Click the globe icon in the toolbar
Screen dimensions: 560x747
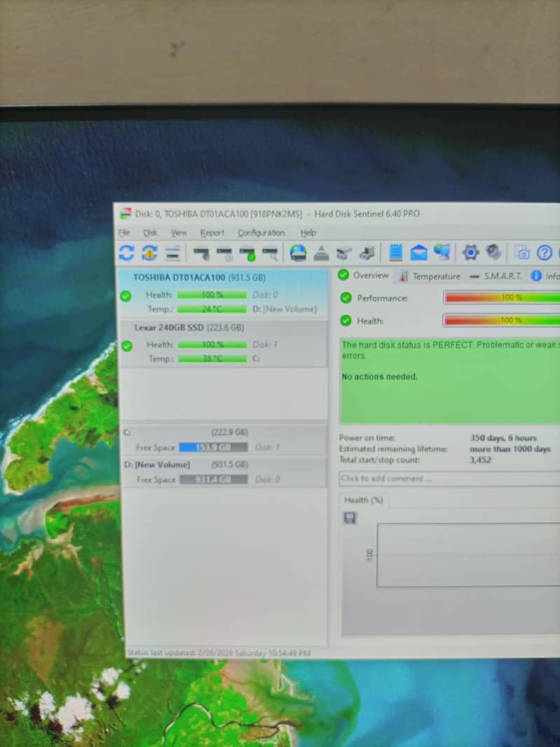coord(298,253)
